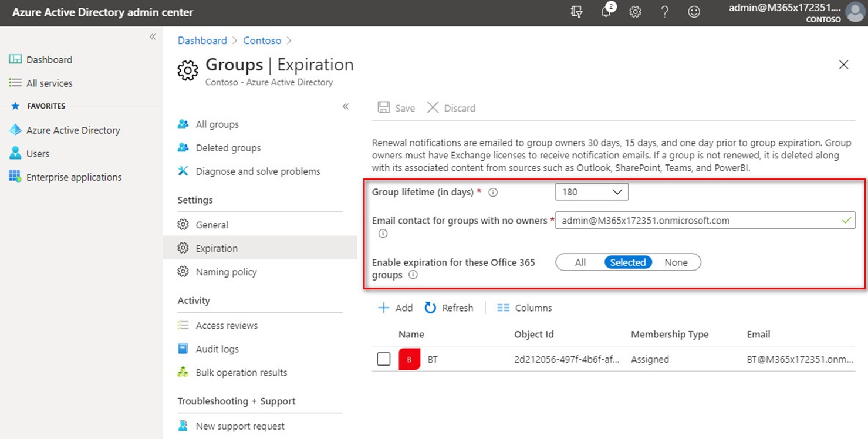The height and width of the screenshot is (439, 868).
Task: Open the Expiration settings menu item
Action: 260,248
